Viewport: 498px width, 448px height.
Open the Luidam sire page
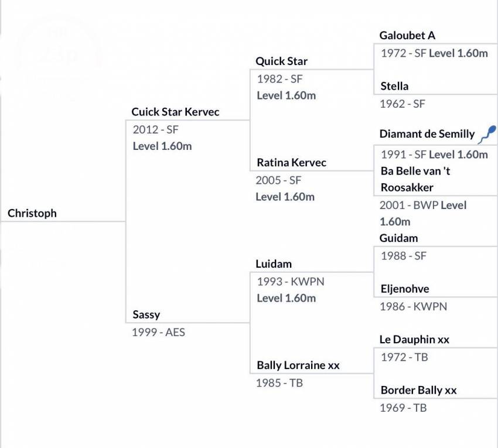(x=274, y=264)
